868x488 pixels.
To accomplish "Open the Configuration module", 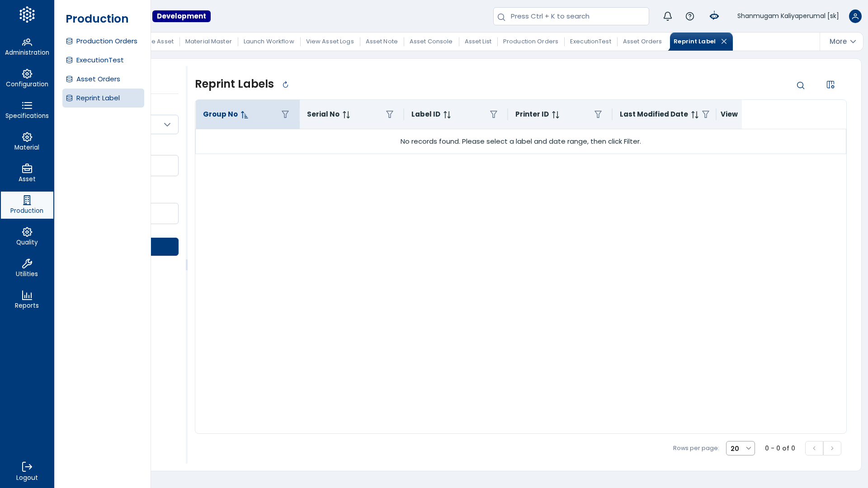I will coord(27,79).
